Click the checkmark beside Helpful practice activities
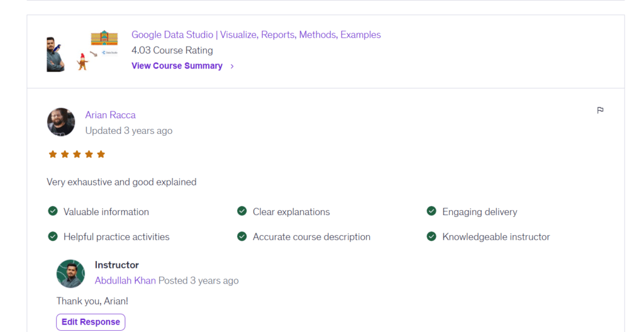The height and width of the screenshot is (332, 644). [53, 236]
